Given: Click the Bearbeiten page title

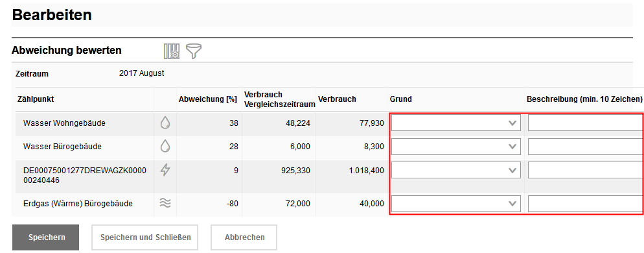Looking at the screenshot, I should 52,15.
